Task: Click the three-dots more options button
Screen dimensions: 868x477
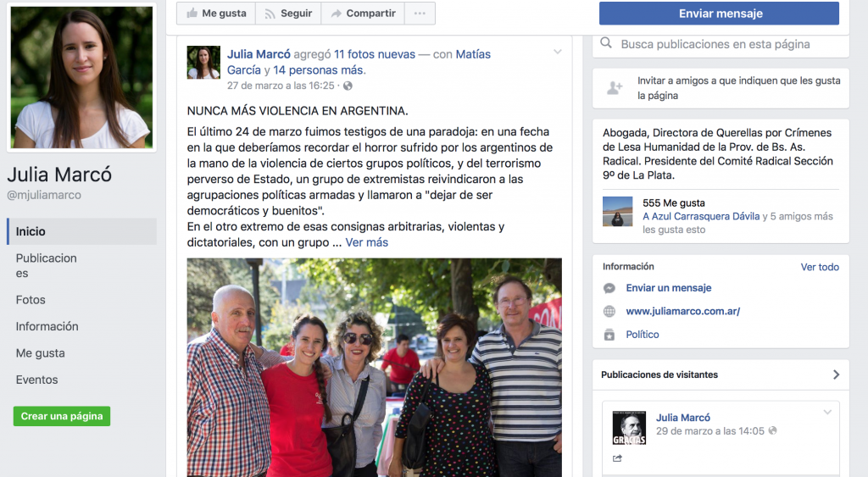Action: [x=420, y=14]
